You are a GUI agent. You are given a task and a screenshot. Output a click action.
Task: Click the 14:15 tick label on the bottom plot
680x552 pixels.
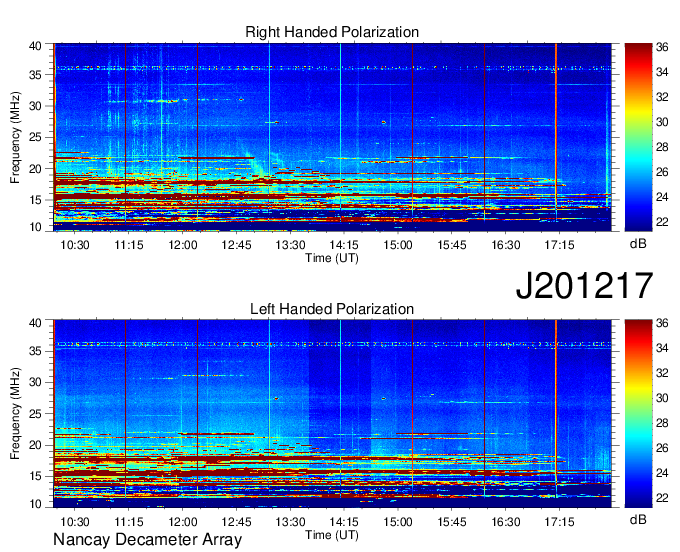tap(344, 522)
